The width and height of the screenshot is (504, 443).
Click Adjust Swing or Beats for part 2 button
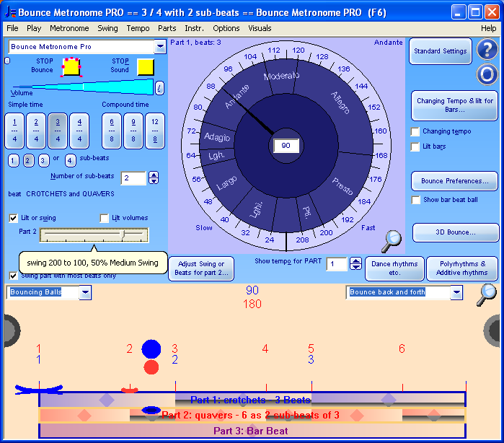[x=201, y=268]
